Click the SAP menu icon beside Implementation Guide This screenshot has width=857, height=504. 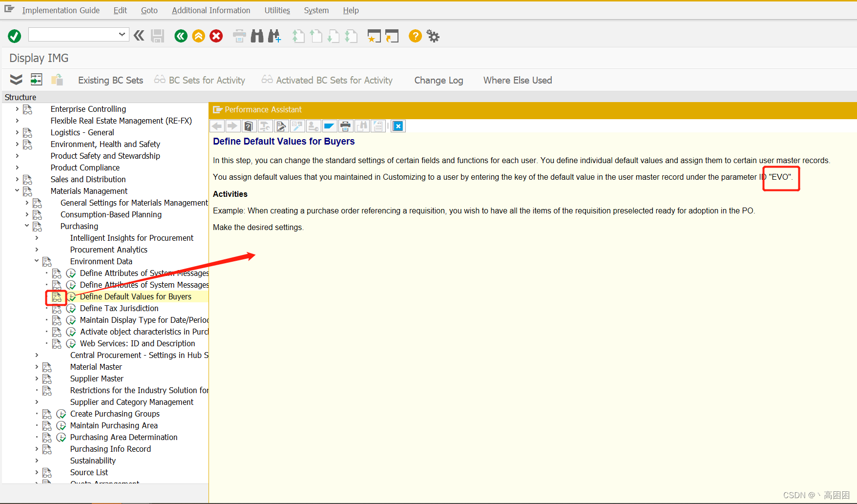pyautogui.click(x=9, y=9)
